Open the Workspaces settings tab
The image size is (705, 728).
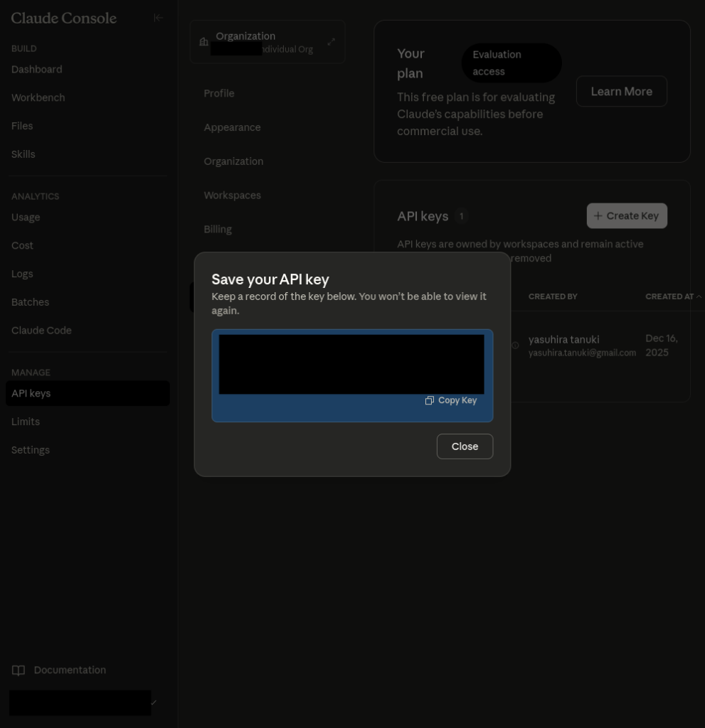pos(232,196)
